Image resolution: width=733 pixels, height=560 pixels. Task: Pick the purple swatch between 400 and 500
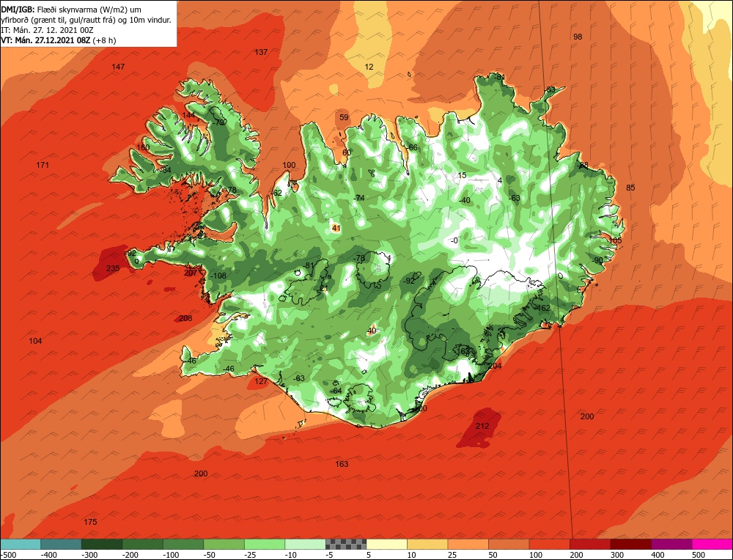point(671,544)
